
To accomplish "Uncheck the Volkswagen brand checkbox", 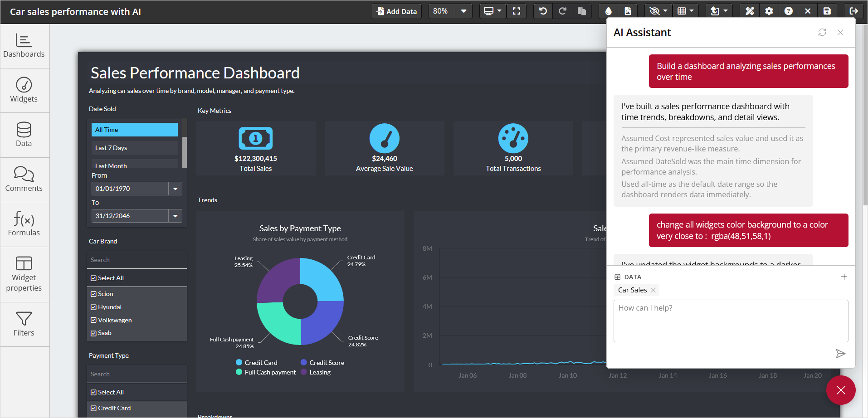I will [x=93, y=320].
